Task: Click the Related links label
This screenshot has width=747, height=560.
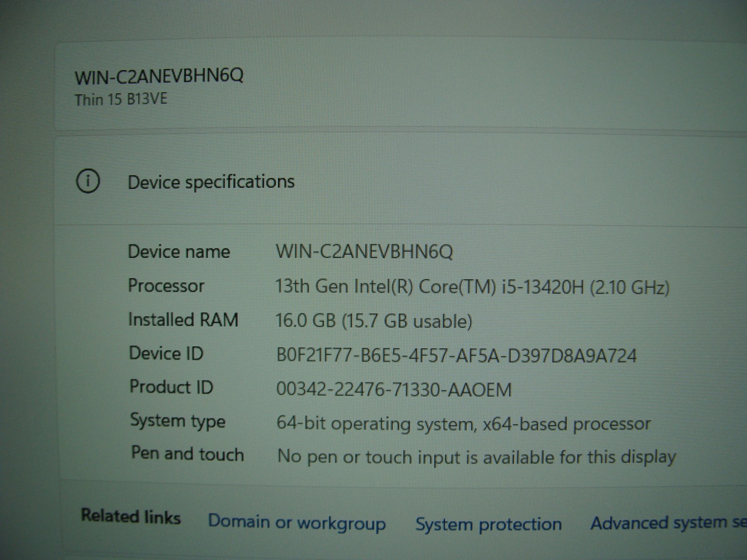Action: tap(131, 516)
